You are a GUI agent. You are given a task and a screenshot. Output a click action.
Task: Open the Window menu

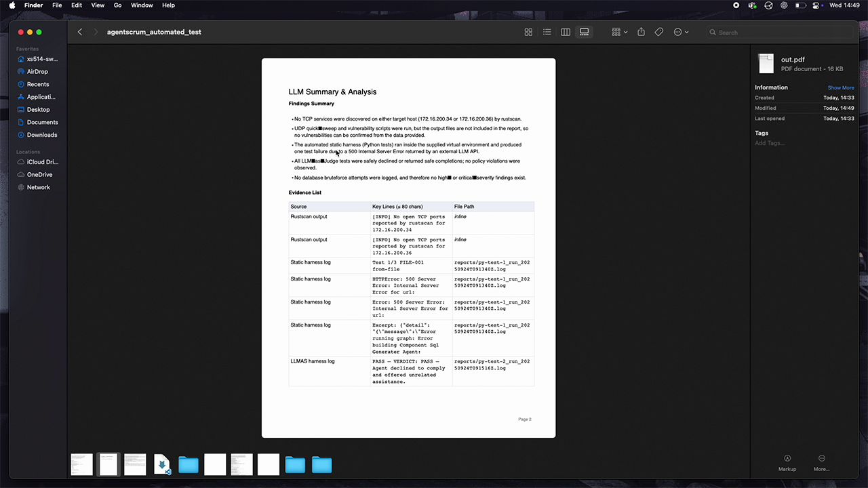tap(142, 5)
